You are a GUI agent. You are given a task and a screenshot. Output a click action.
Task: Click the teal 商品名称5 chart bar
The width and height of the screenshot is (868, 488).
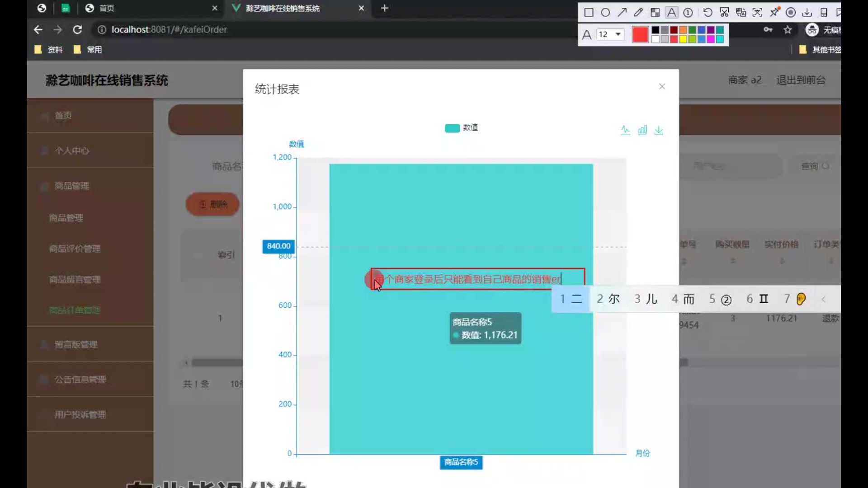(461, 309)
